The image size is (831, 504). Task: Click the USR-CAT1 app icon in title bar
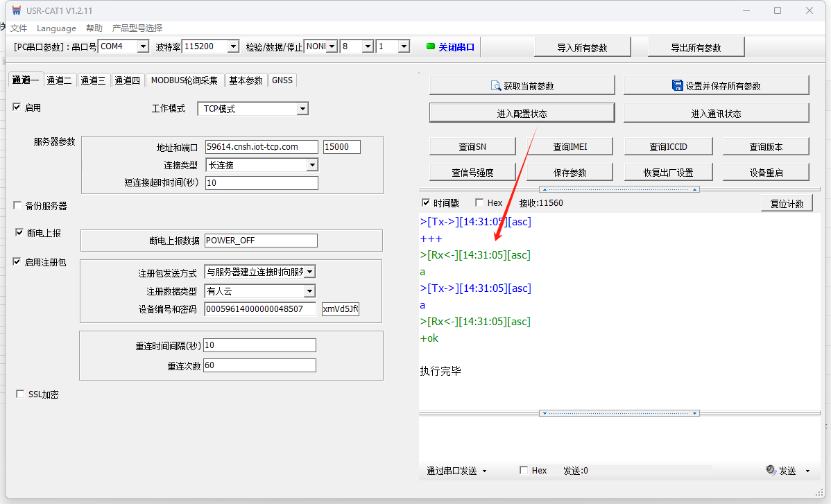coord(16,10)
